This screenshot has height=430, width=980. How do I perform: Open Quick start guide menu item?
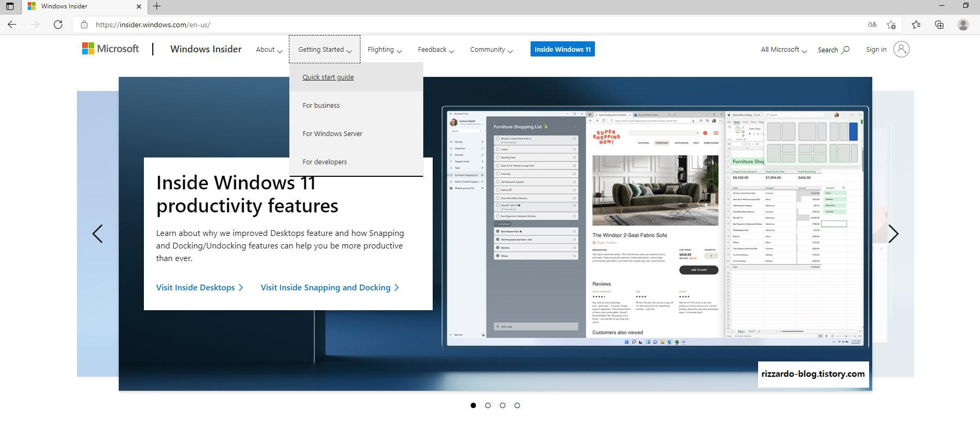pos(356,77)
